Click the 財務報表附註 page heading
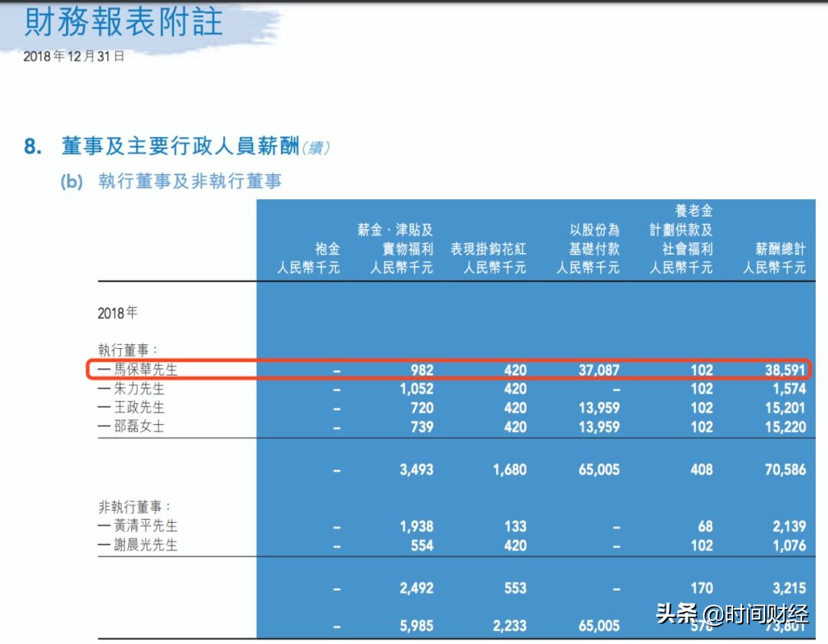The image size is (828, 644). [123, 23]
